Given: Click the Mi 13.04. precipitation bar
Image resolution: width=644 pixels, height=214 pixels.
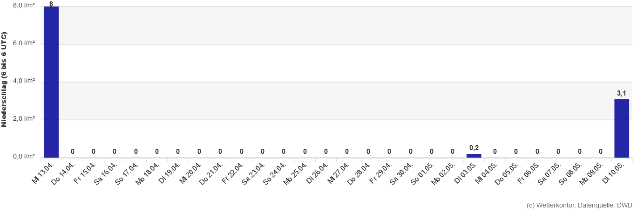Looking at the screenshot, I should (51, 82).
